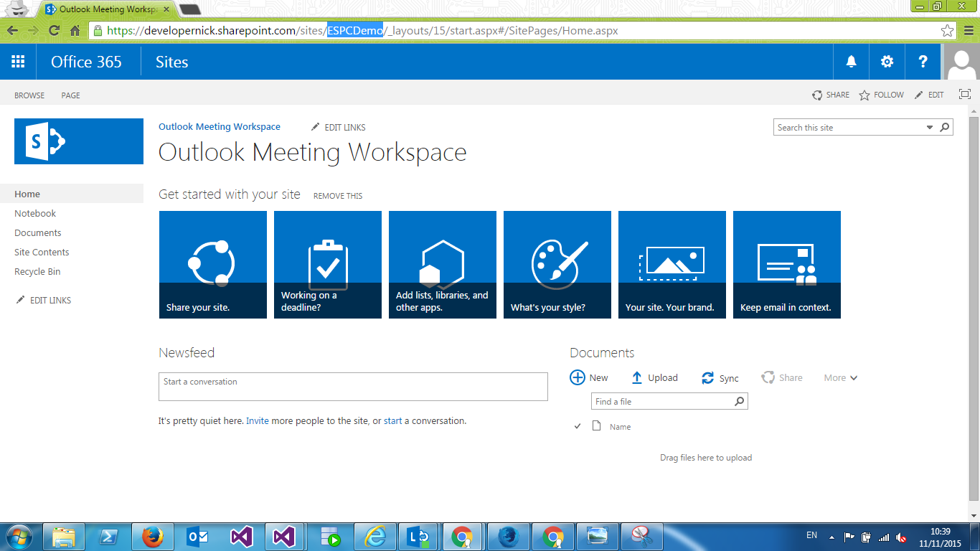The width and height of the screenshot is (980, 551).
Task: Open Documents in left navigation
Action: click(x=38, y=232)
